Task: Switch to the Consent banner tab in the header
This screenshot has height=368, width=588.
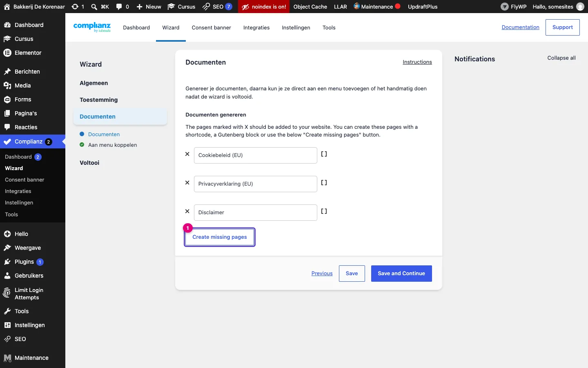Action: point(211,27)
